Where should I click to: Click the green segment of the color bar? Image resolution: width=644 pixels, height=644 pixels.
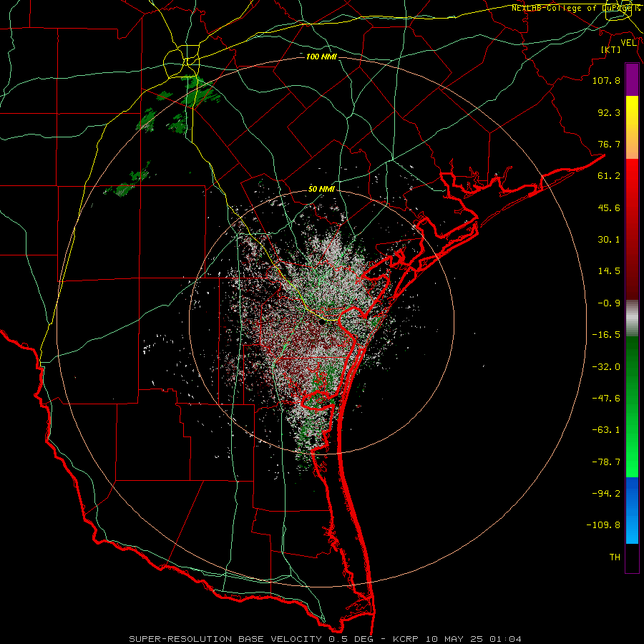pyautogui.click(x=632, y=406)
